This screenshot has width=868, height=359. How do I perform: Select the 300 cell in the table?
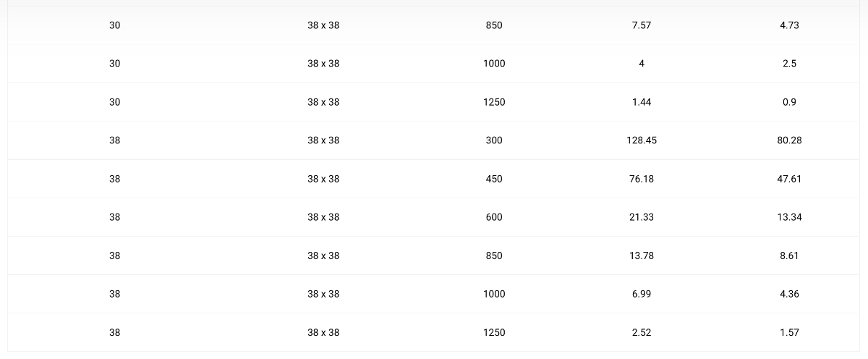pos(494,140)
